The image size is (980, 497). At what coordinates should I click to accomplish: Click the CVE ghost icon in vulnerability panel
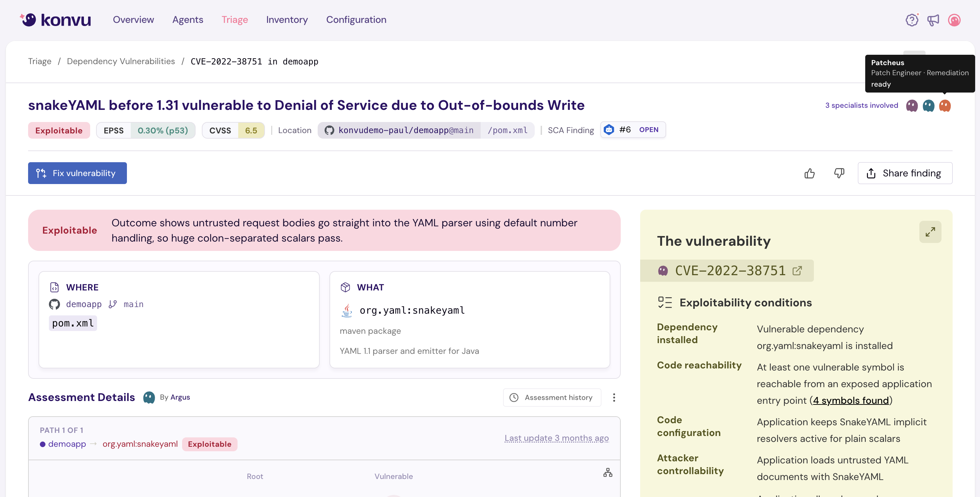663,271
